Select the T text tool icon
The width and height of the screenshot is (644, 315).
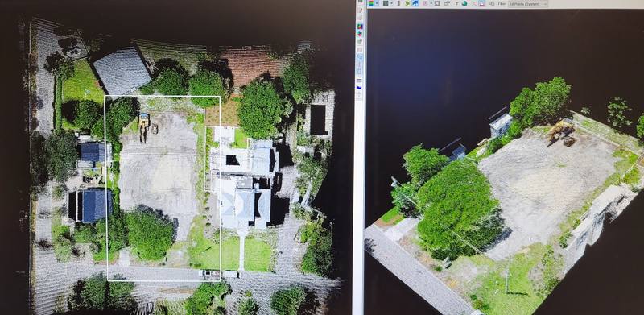pos(456,3)
